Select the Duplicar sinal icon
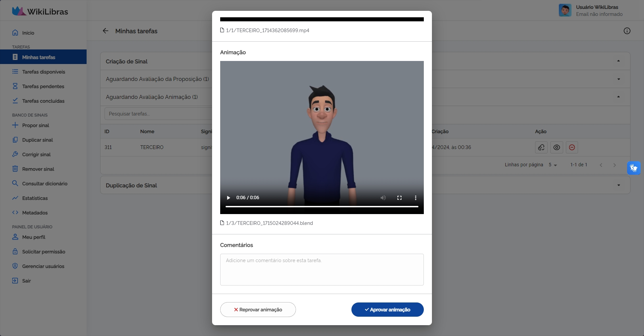This screenshot has height=336, width=644. [15, 140]
